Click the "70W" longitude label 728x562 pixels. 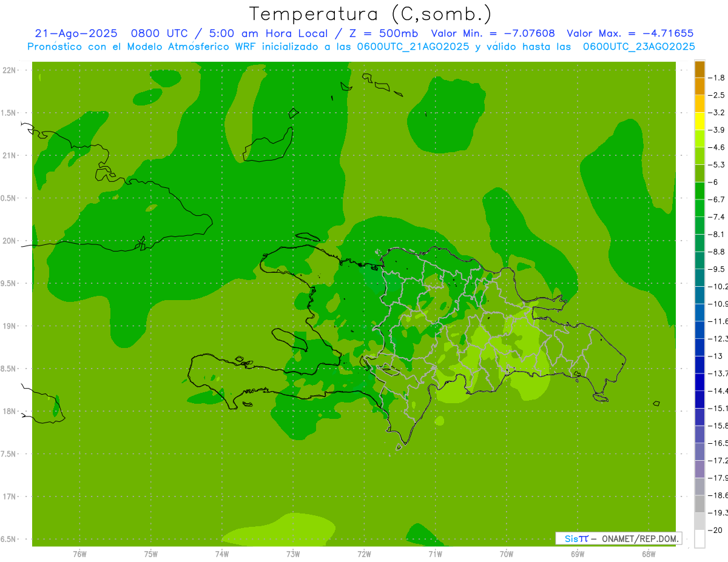[x=507, y=554]
